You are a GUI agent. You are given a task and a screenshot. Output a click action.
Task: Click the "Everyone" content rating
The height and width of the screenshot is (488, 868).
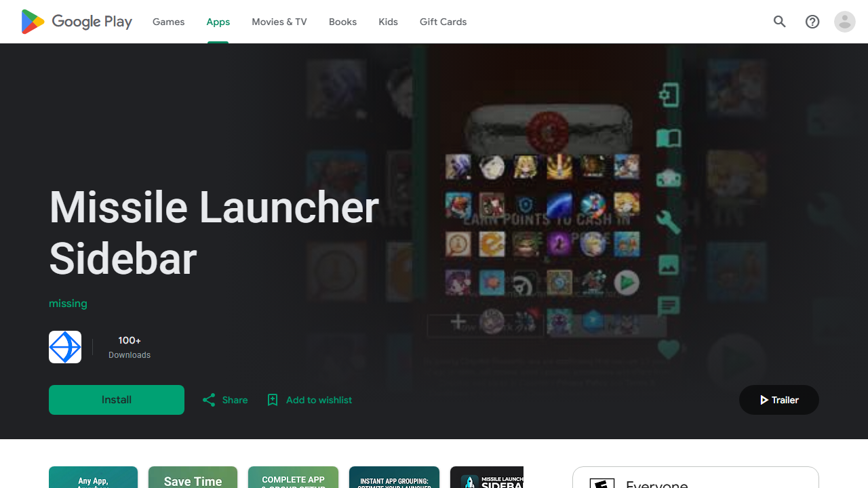tap(656, 484)
